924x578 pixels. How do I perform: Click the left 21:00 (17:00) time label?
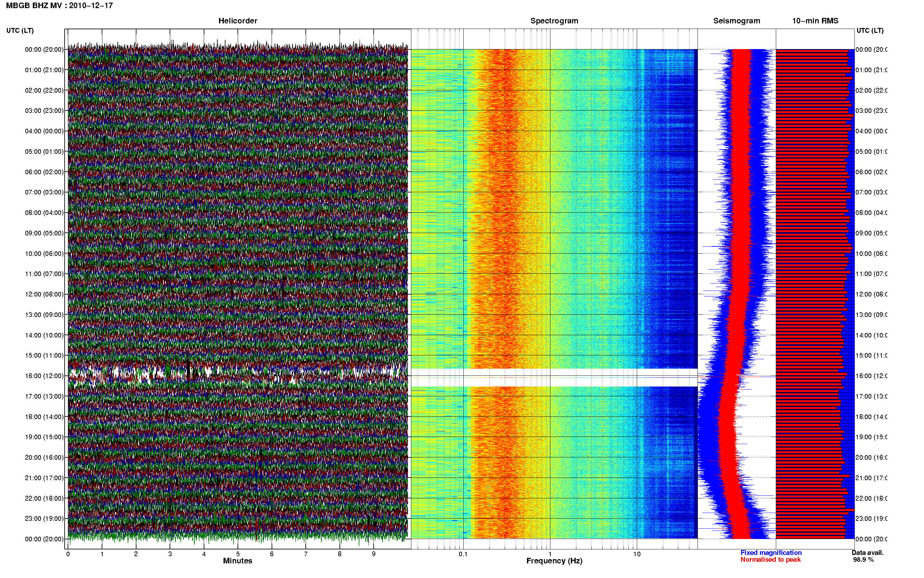[44, 478]
